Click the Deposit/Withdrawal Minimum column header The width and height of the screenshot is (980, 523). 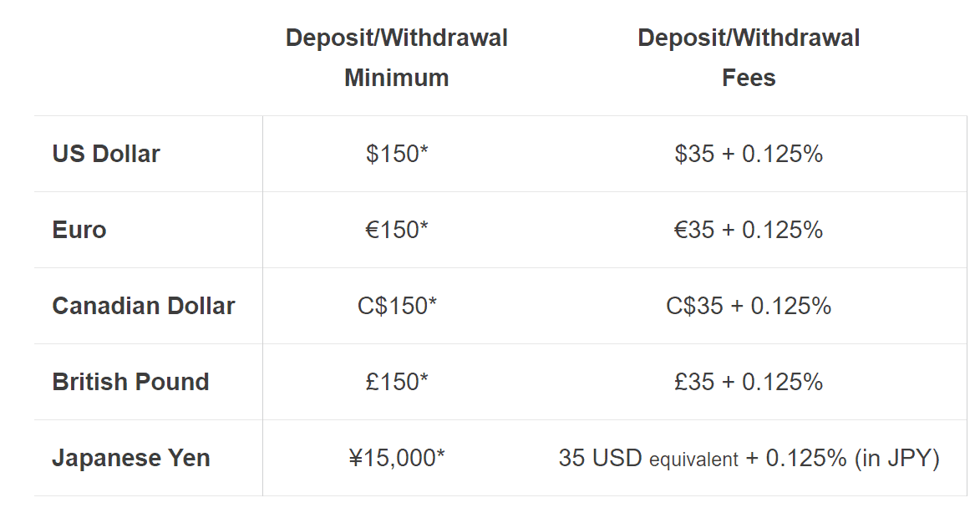click(396, 58)
